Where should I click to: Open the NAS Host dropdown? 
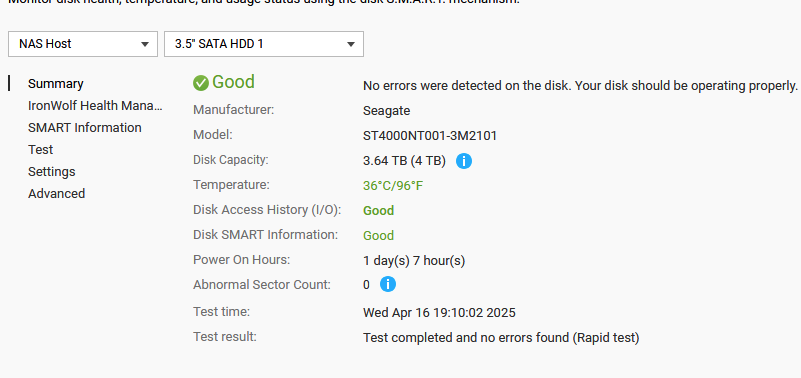click(x=83, y=44)
